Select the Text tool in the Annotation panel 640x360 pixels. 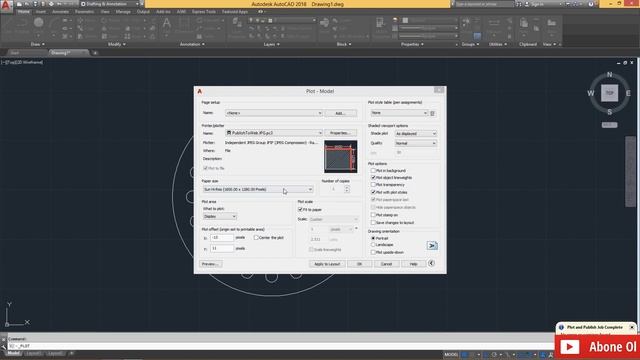coord(167,23)
